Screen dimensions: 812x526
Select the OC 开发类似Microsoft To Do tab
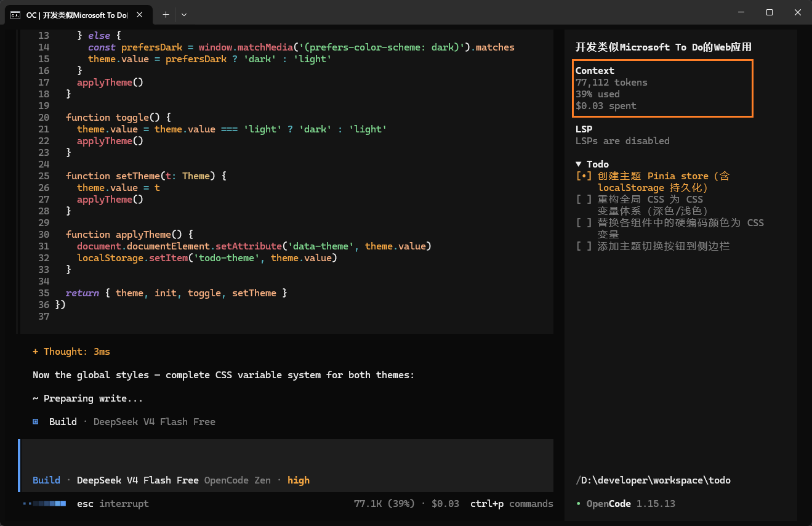click(78, 14)
